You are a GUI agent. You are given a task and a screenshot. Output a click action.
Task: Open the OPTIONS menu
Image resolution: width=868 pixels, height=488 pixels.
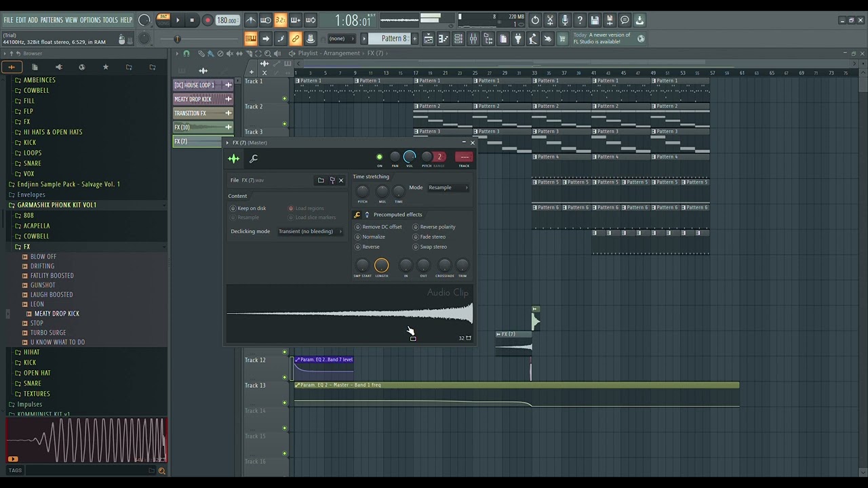90,20
